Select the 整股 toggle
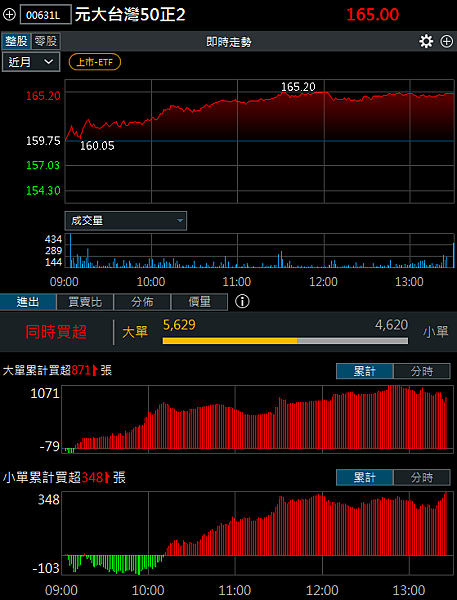This screenshot has height=600, width=457. (16, 41)
